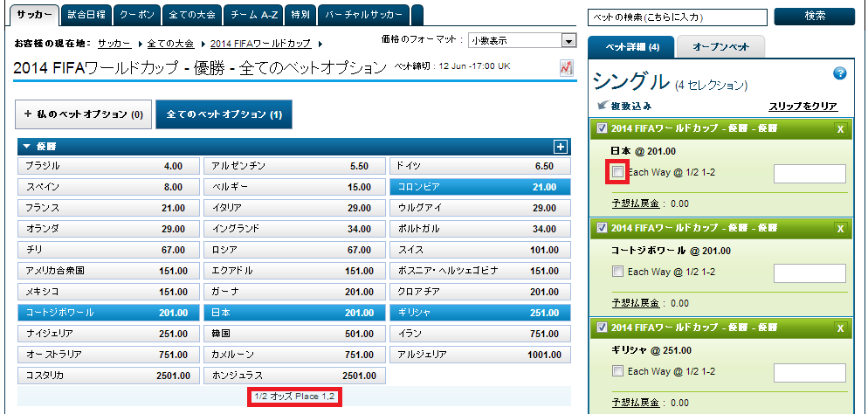Screen dimensions: 868x414
Task: Switch to ベット詳細 (4) tab
Action: (x=631, y=47)
